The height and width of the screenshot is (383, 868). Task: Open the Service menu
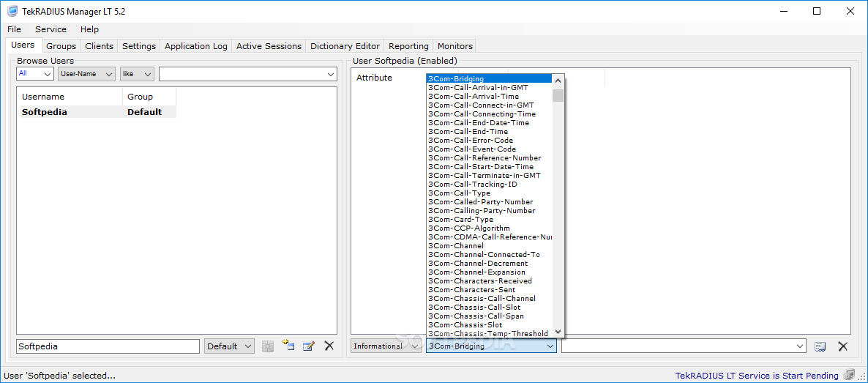(51, 29)
